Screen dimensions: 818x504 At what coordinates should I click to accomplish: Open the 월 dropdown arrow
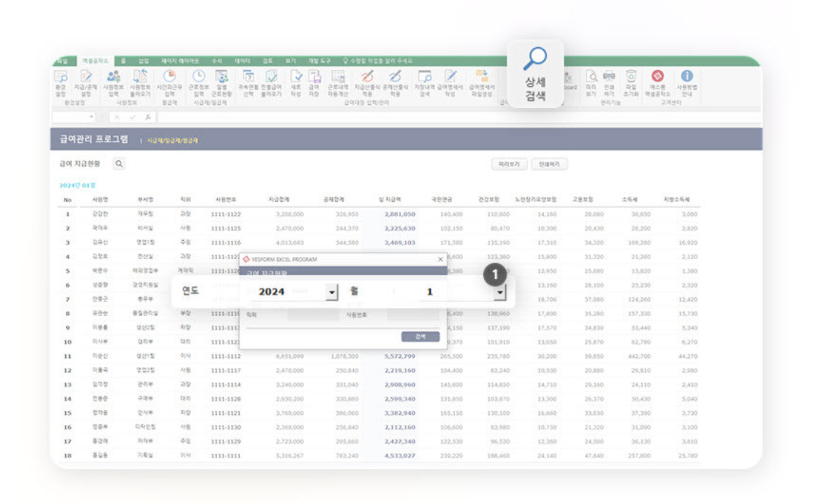click(499, 292)
